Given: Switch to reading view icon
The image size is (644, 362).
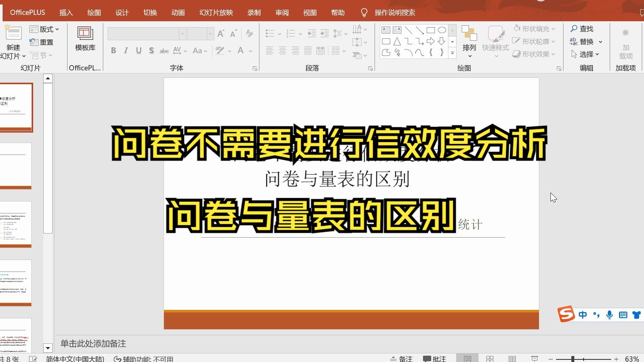Looking at the screenshot, I should point(512,359).
